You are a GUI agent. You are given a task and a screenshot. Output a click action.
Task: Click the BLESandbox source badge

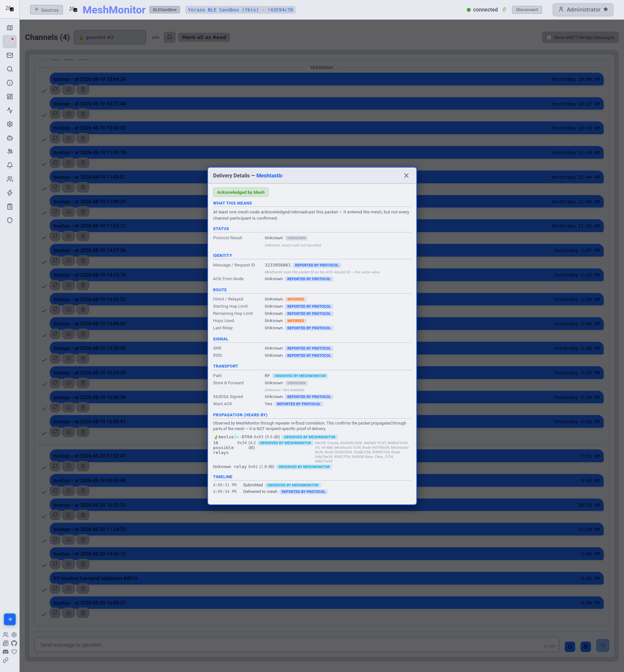click(x=165, y=10)
